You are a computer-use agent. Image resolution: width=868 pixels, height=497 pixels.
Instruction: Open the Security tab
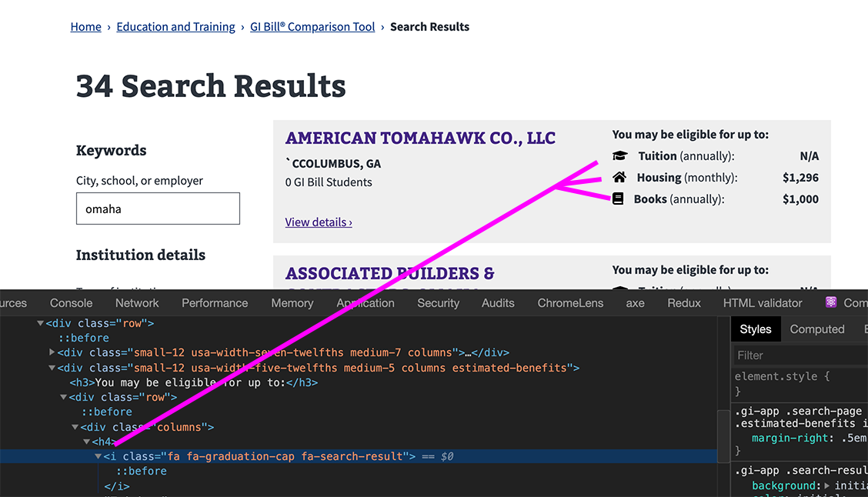pyautogui.click(x=438, y=302)
